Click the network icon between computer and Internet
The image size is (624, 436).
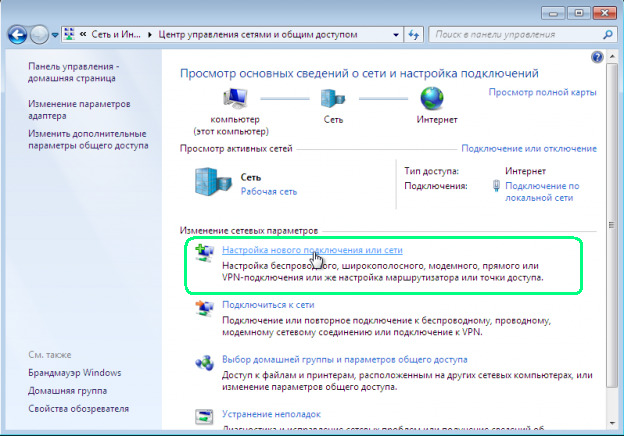pyautogui.click(x=331, y=99)
